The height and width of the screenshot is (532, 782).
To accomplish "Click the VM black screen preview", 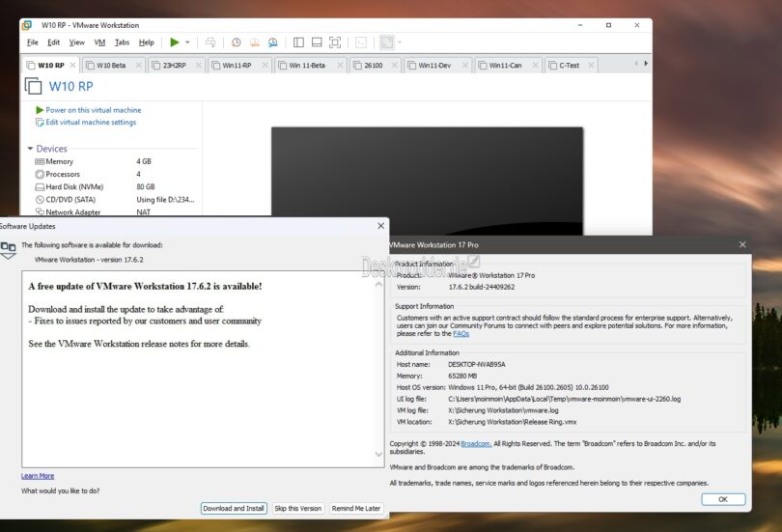I will click(x=427, y=181).
